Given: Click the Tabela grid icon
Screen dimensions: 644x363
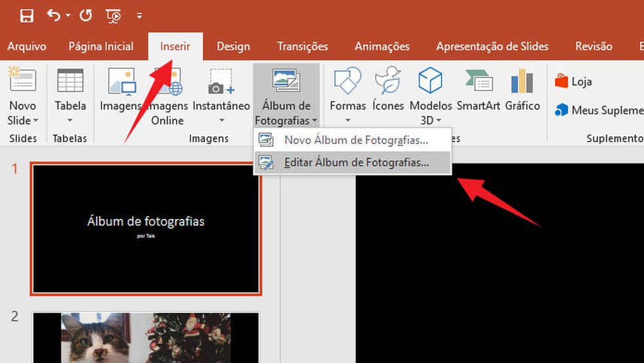Looking at the screenshot, I should coord(70,80).
